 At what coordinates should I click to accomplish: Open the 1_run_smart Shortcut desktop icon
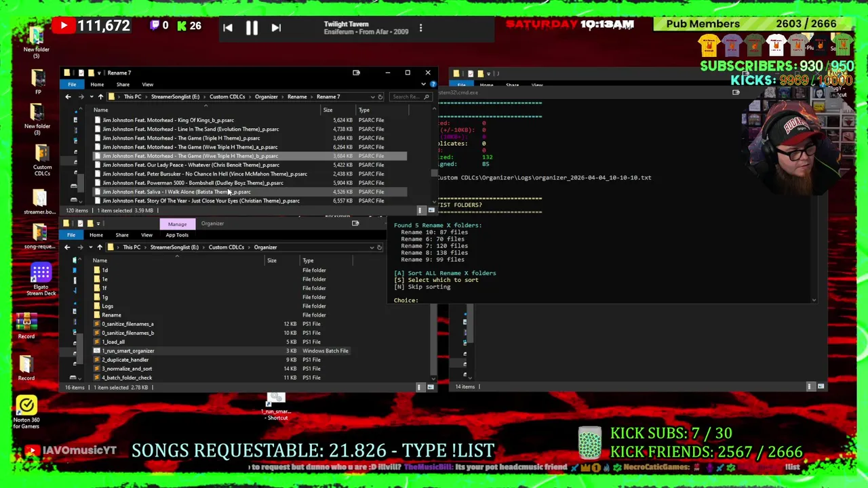coord(276,405)
